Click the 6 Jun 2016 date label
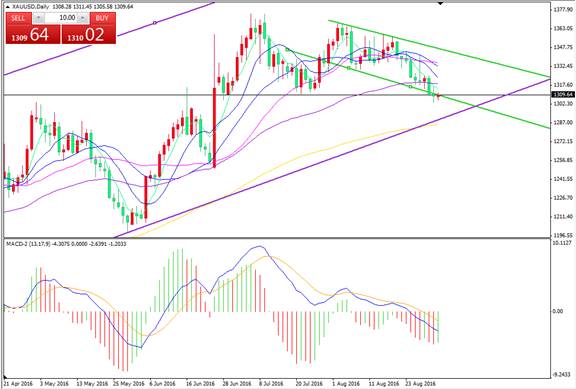576x389 pixels. click(163, 384)
